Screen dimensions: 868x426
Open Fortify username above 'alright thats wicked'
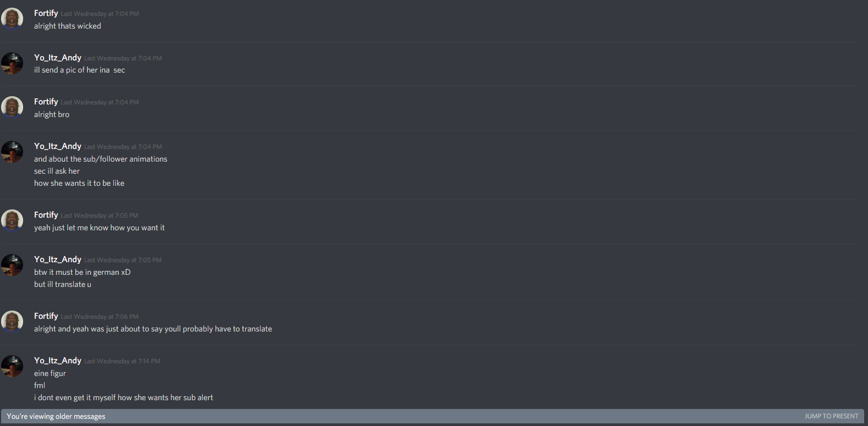click(x=46, y=13)
